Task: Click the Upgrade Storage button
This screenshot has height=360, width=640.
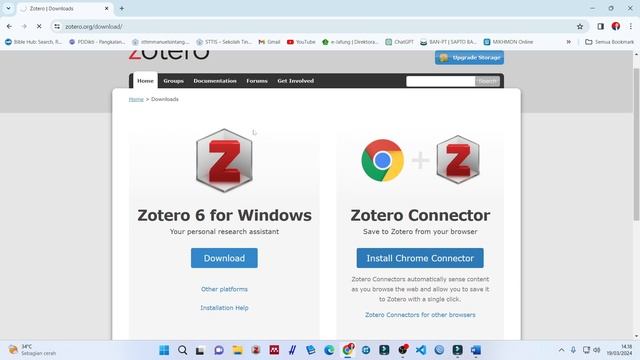Action: [x=469, y=58]
